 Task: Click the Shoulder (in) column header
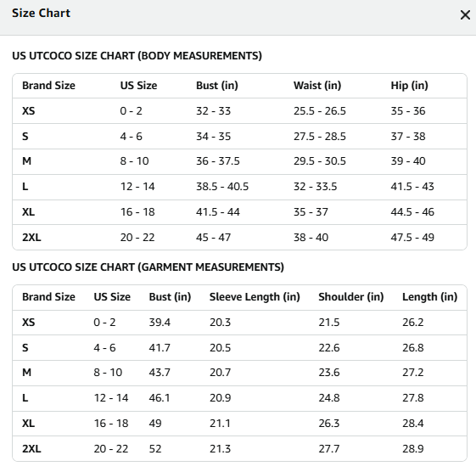[x=351, y=297]
